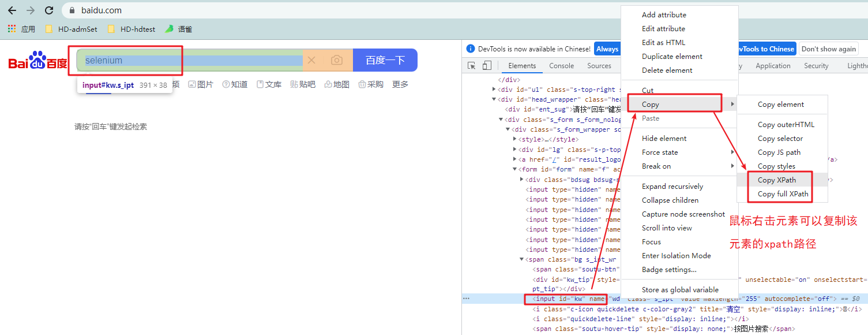868x335 pixels.
Task: Collapse the div class="s_form_wrapper" node
Action: tap(508, 129)
